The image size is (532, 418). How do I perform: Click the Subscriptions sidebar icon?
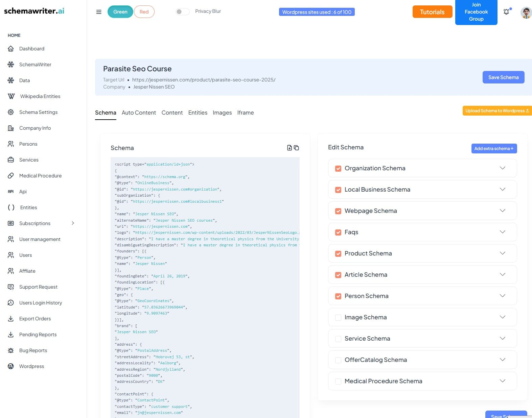click(11, 223)
